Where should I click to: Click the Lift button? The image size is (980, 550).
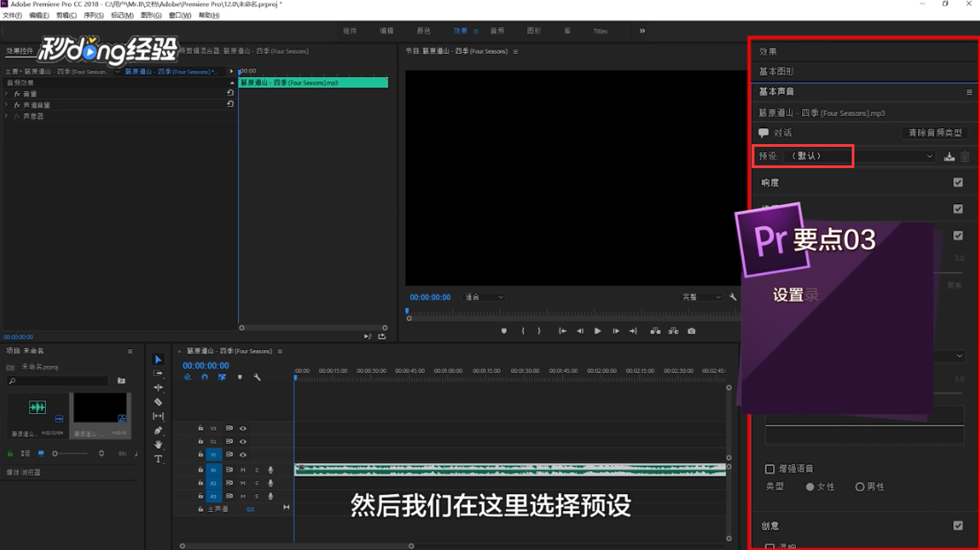coord(655,332)
